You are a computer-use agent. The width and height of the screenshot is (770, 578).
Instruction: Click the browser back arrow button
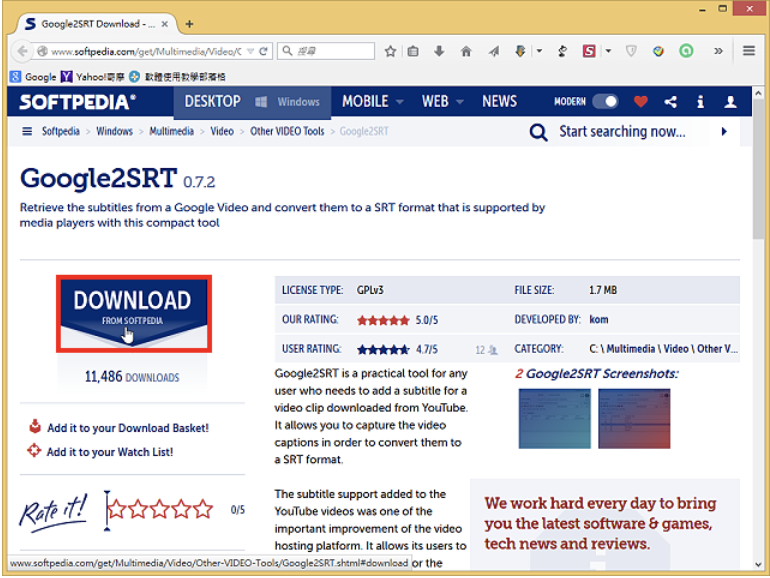[22, 51]
